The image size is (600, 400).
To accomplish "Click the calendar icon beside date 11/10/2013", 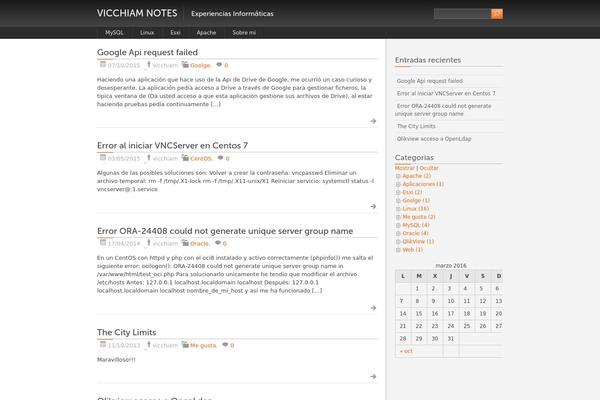I will pyautogui.click(x=103, y=344).
